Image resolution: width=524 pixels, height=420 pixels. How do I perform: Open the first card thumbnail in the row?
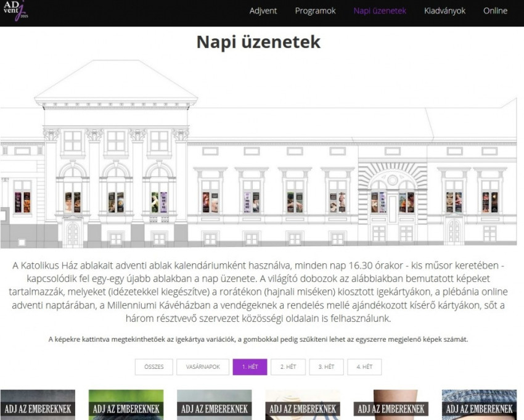(x=38, y=405)
